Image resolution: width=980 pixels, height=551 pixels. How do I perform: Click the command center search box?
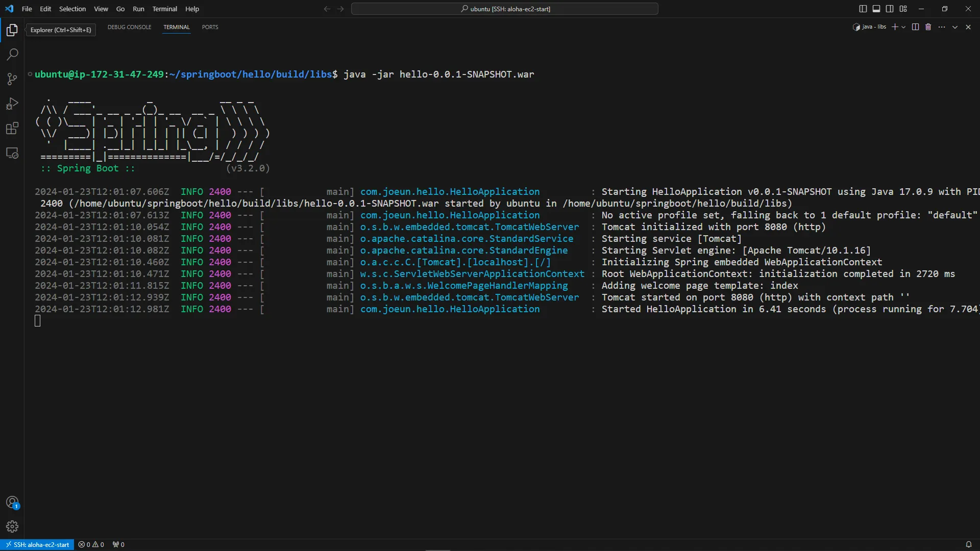pos(504,9)
